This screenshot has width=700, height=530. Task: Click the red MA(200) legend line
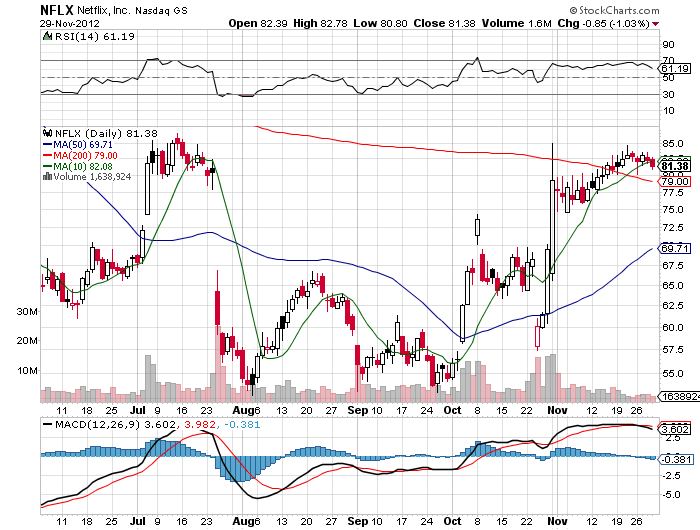tap(47, 155)
